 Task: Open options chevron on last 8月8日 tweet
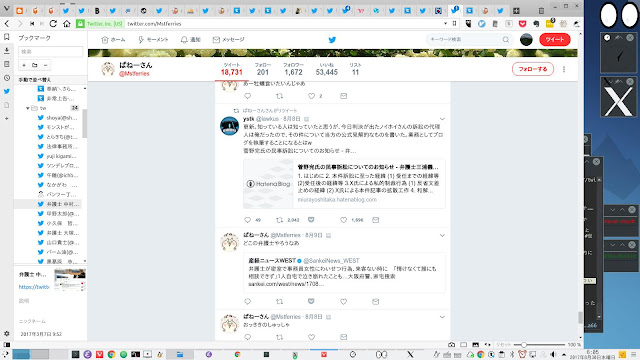442,317
